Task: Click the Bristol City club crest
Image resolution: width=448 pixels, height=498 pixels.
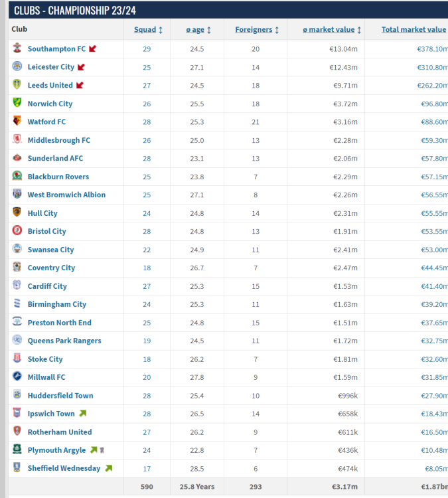Action: click(x=17, y=230)
